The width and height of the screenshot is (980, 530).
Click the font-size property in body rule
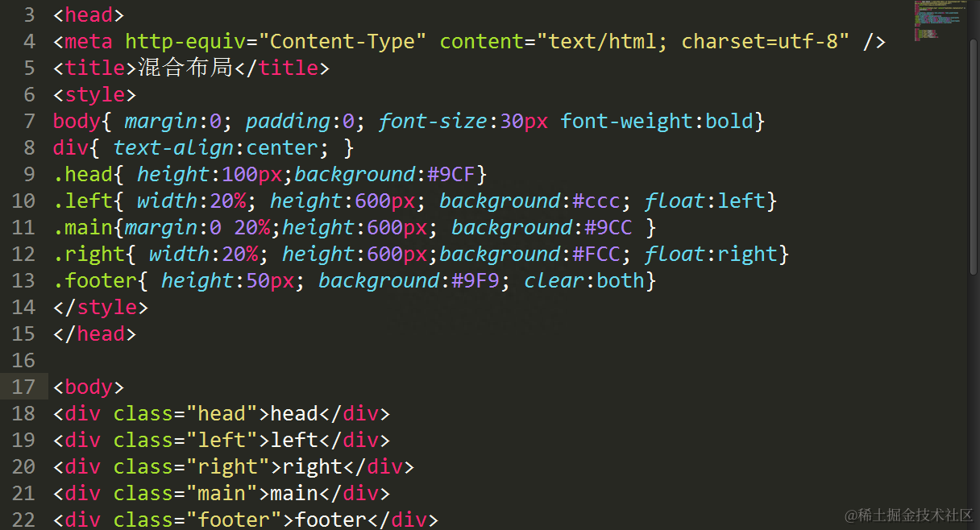click(x=433, y=121)
